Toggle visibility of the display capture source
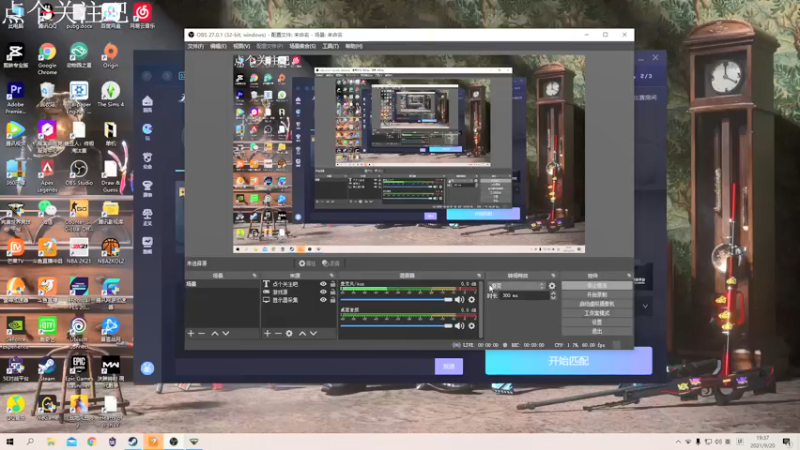 pyautogui.click(x=323, y=300)
